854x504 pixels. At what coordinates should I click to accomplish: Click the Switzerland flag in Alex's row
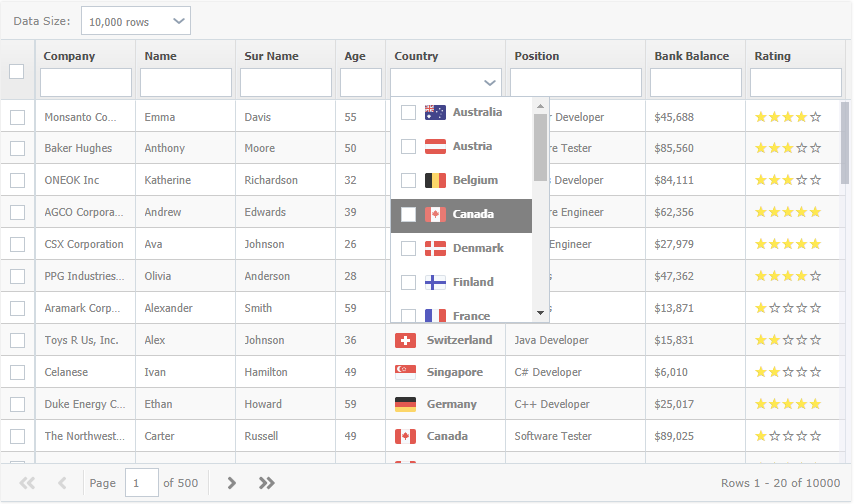click(405, 341)
